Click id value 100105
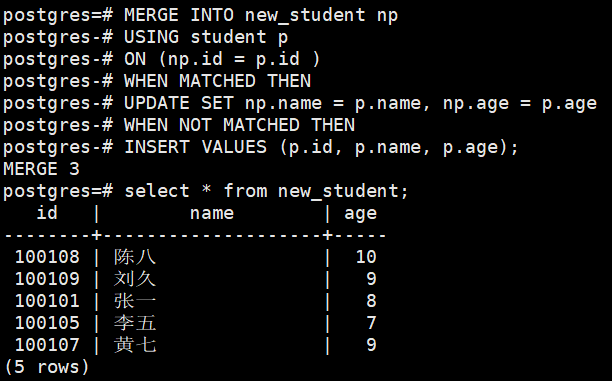612x381 pixels. pos(47,323)
